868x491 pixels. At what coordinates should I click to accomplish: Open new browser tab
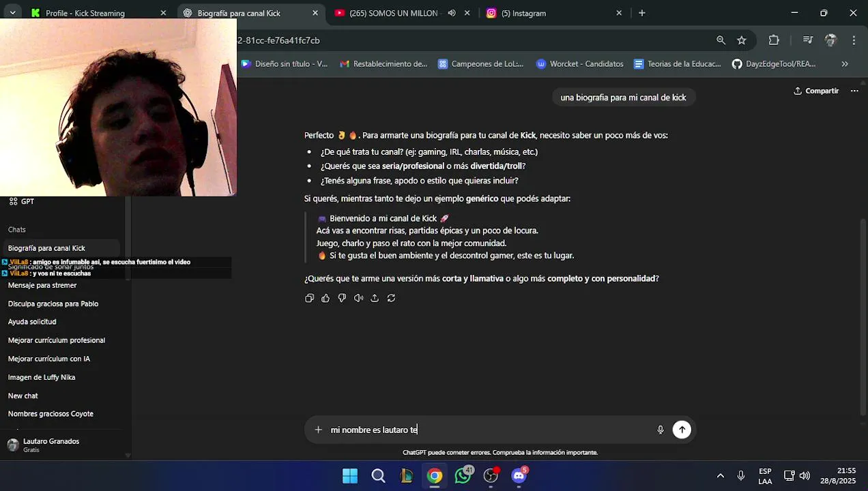pyautogui.click(x=641, y=13)
